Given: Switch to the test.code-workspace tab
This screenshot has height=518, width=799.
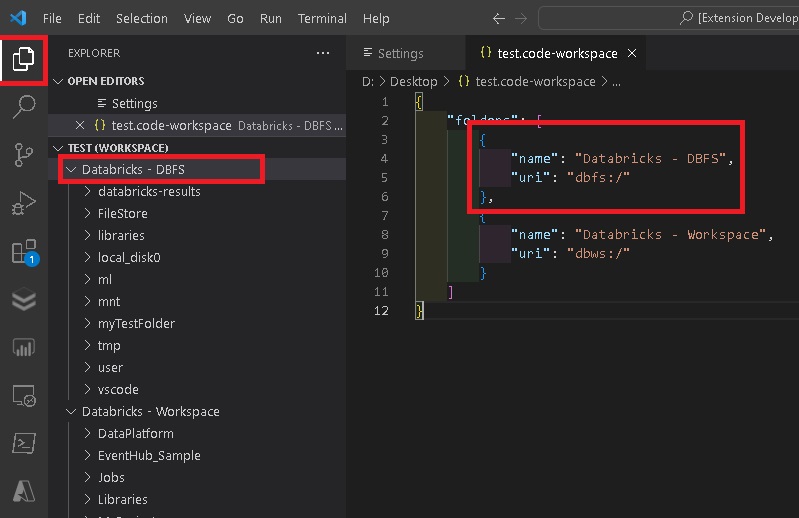Looking at the screenshot, I should tap(556, 53).
